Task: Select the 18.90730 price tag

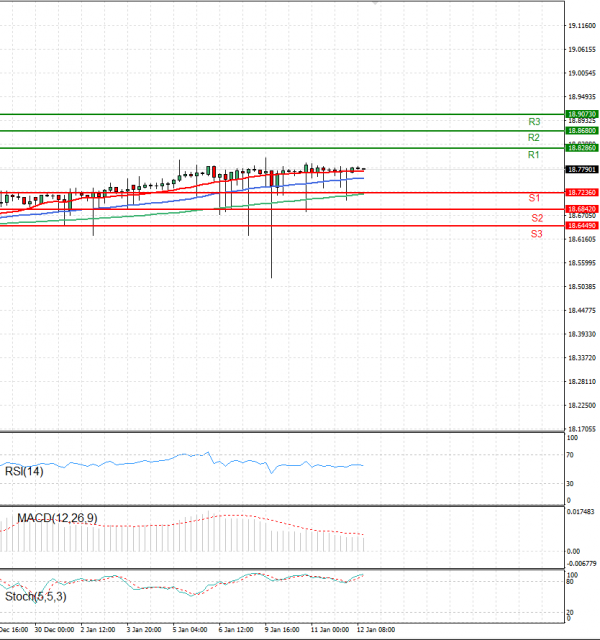Action: (x=582, y=114)
